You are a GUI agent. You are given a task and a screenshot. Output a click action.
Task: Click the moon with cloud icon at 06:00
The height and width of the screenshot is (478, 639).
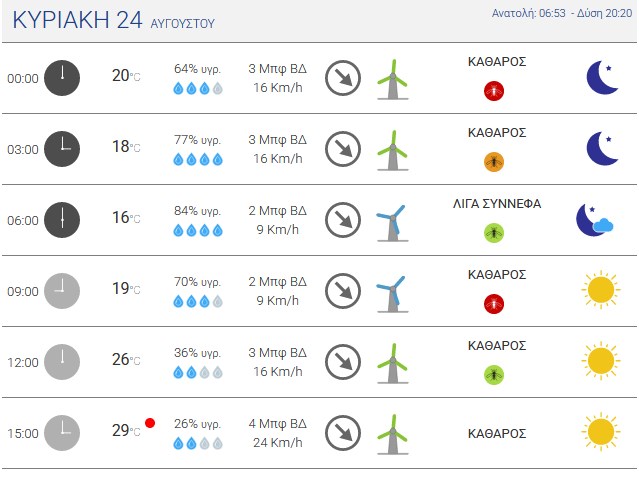[x=595, y=220]
